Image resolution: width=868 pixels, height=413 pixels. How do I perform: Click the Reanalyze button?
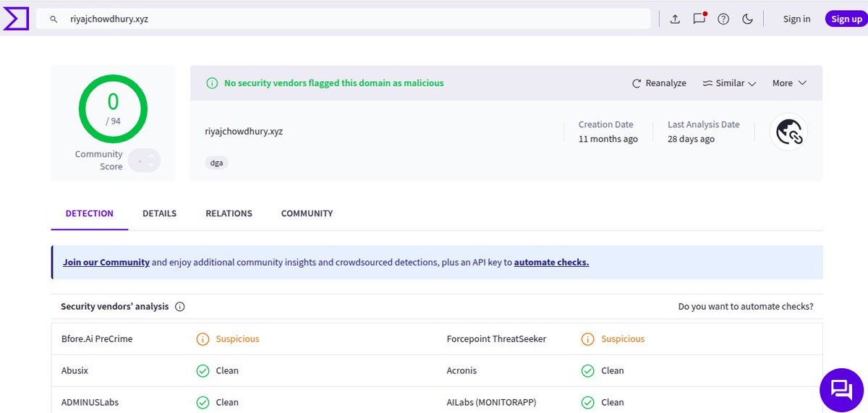click(x=659, y=83)
